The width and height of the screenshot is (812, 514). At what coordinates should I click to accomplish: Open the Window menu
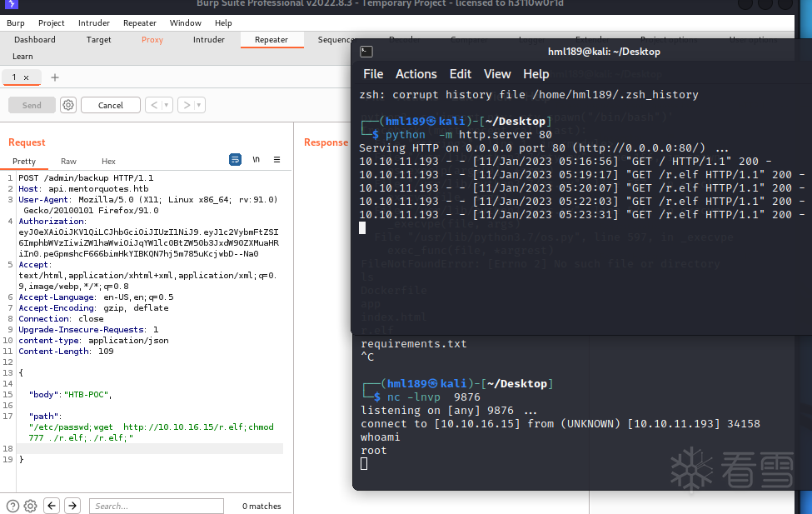point(186,22)
